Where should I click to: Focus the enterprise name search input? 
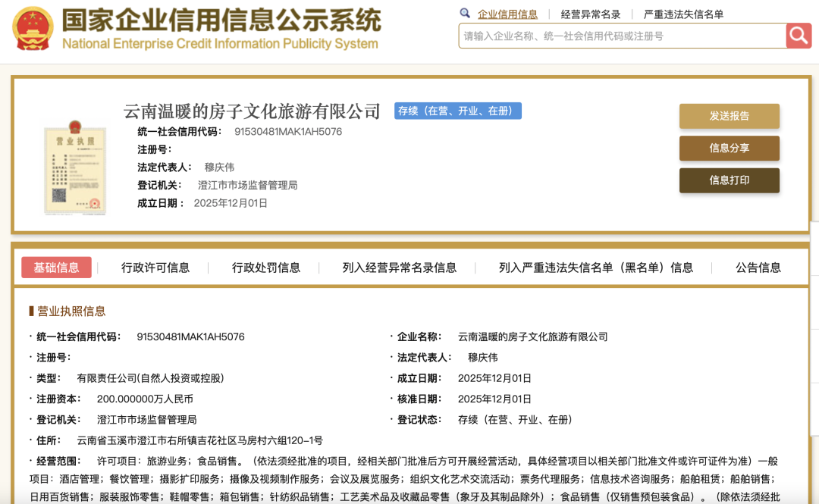[622, 36]
